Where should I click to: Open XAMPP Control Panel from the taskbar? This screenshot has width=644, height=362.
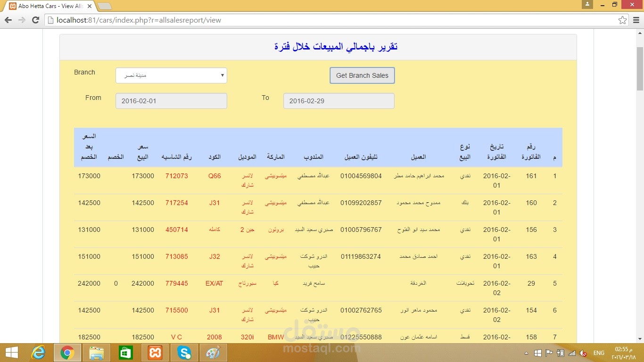tap(154, 353)
